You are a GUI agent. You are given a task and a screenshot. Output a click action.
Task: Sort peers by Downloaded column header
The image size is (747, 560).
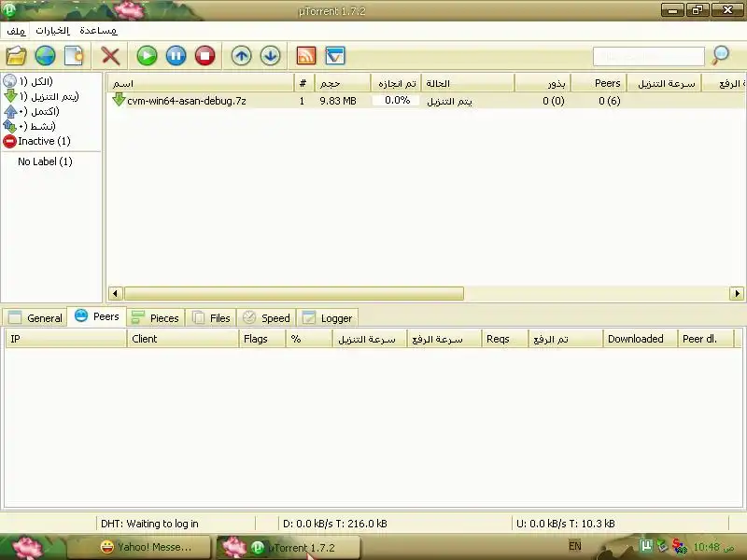tap(640, 339)
